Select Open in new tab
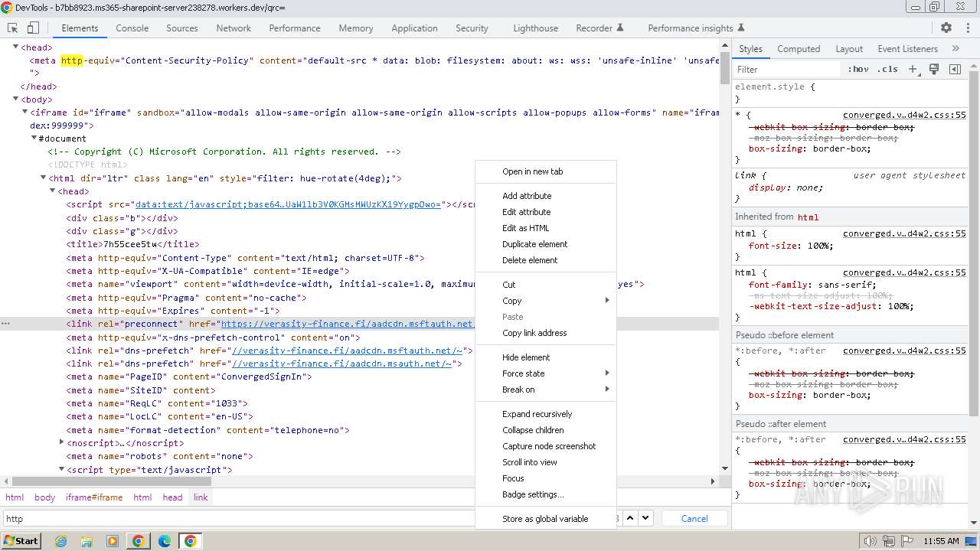 [x=545, y=171]
